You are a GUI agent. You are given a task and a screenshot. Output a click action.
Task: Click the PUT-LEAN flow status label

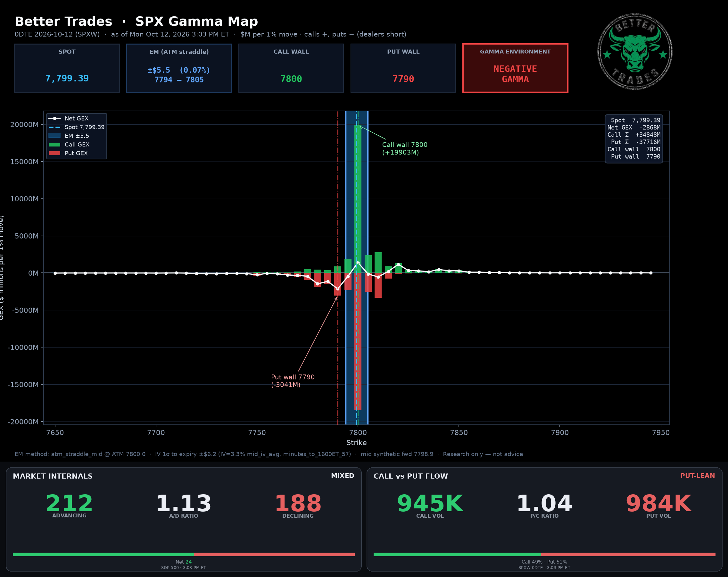point(697,476)
